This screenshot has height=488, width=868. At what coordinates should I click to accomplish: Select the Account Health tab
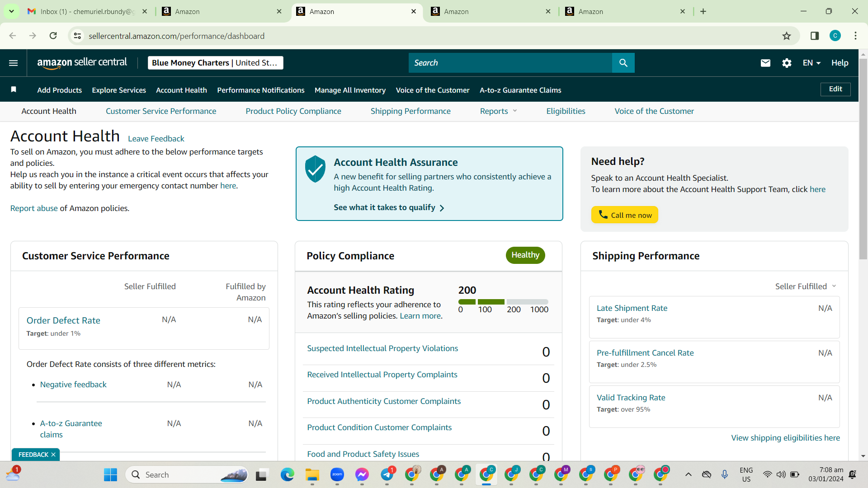(49, 111)
